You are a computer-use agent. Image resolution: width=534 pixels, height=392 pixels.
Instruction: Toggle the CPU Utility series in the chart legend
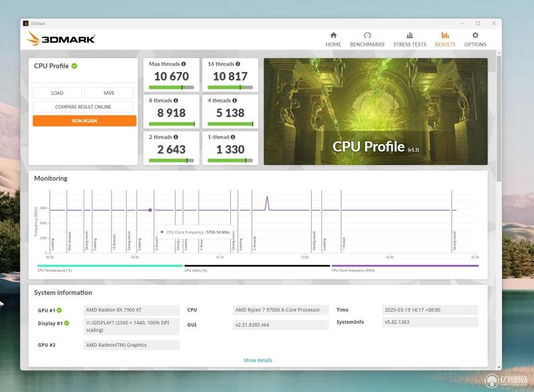[x=257, y=268]
